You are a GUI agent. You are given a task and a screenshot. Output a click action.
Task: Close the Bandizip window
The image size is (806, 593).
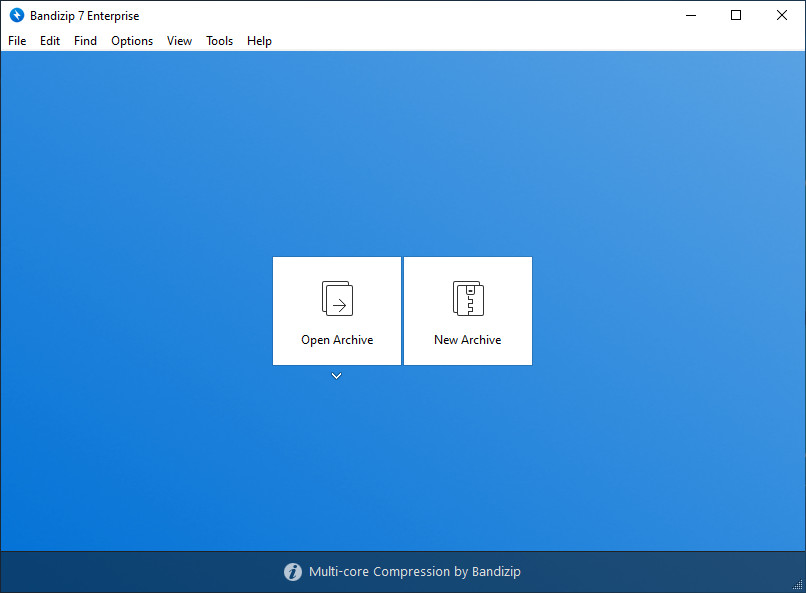coord(782,15)
